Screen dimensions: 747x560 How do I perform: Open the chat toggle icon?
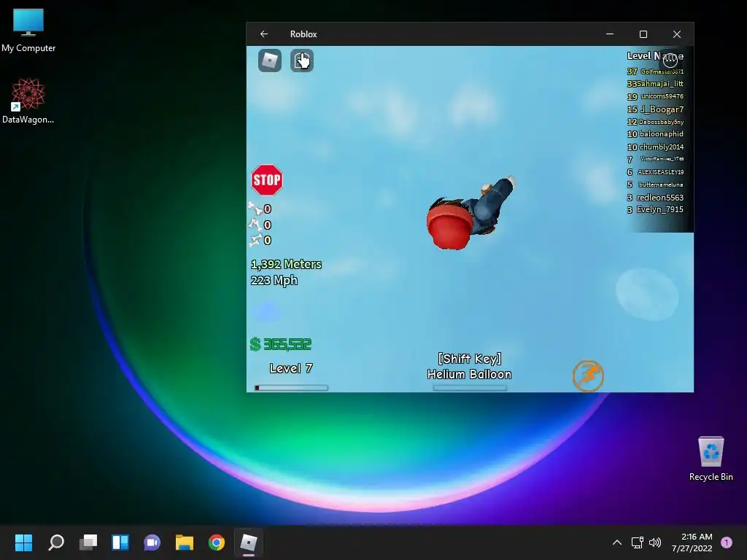pyautogui.click(x=302, y=61)
